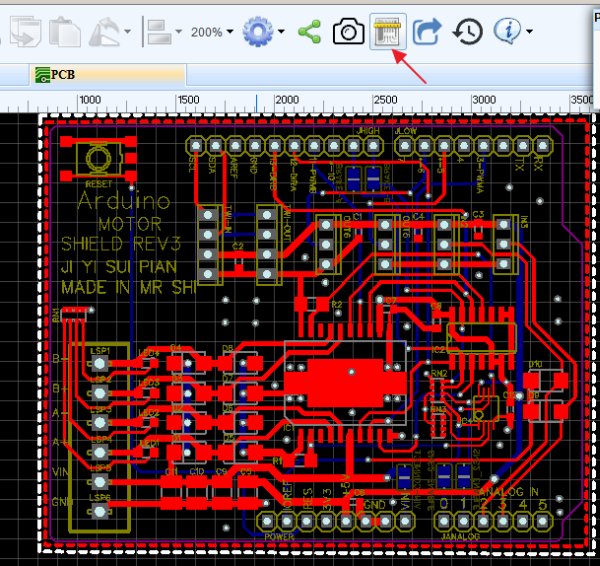Expand the info help dropdown arrow
The height and width of the screenshot is (566, 600).
coord(530,31)
